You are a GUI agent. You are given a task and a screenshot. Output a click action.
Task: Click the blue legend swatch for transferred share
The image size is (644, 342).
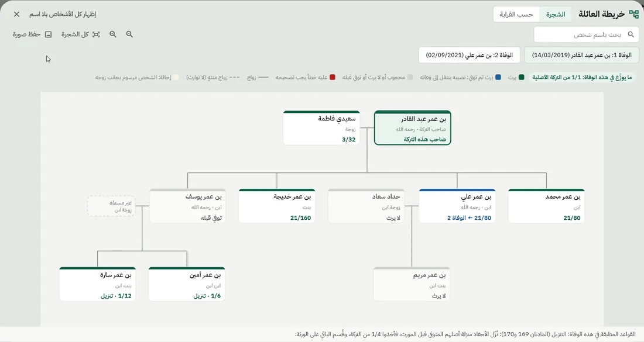pyautogui.click(x=498, y=77)
